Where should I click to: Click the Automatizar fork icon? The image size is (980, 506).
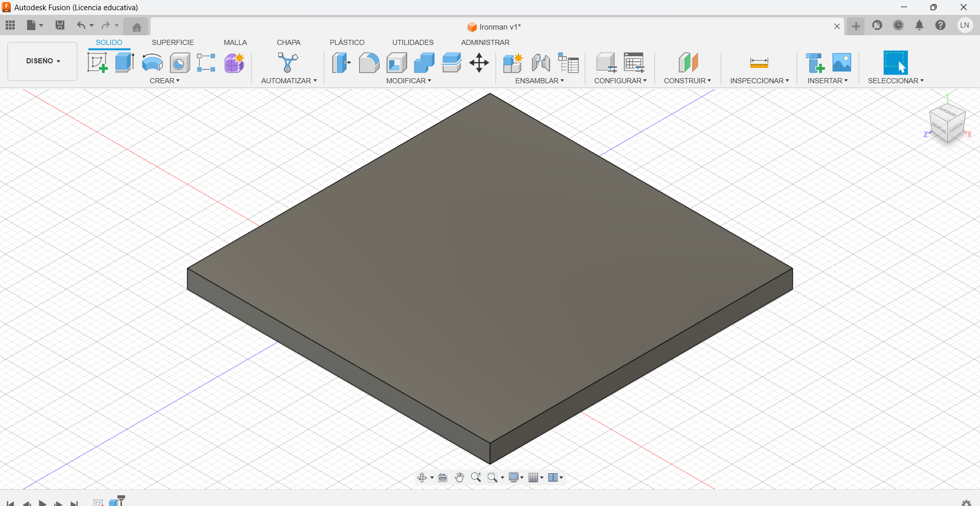pyautogui.click(x=288, y=63)
